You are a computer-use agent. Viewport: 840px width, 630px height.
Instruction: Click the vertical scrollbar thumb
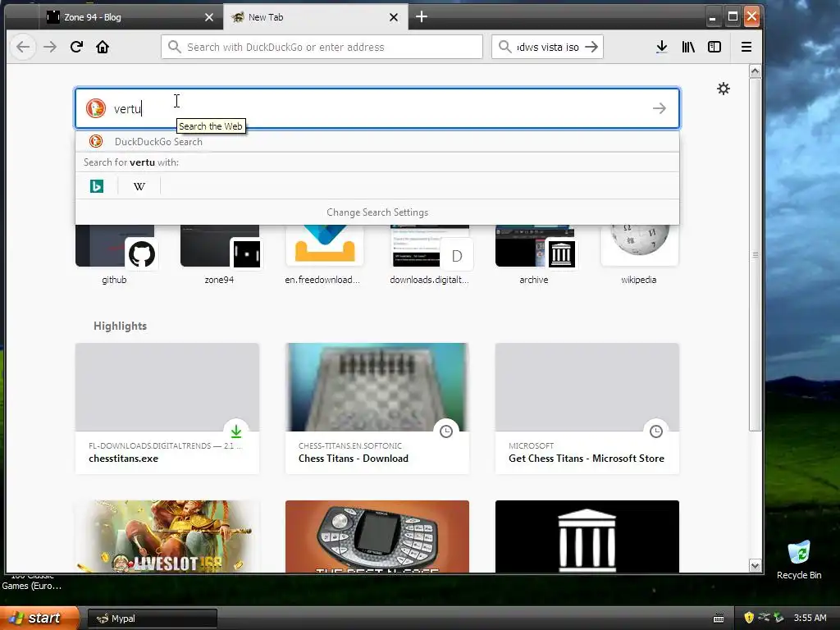(756, 254)
